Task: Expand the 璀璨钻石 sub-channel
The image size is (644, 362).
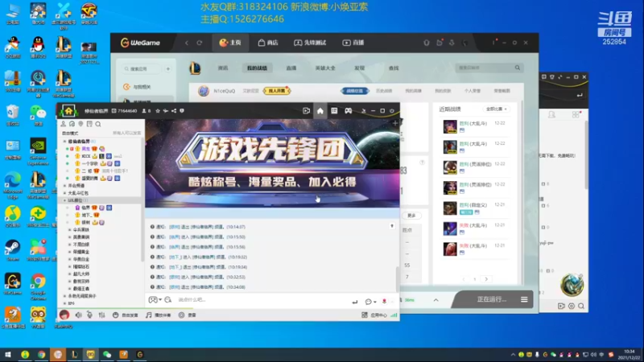Action: [70, 267]
